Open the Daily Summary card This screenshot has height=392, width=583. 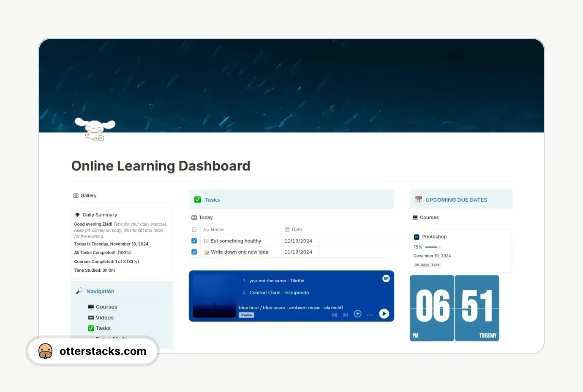122,242
